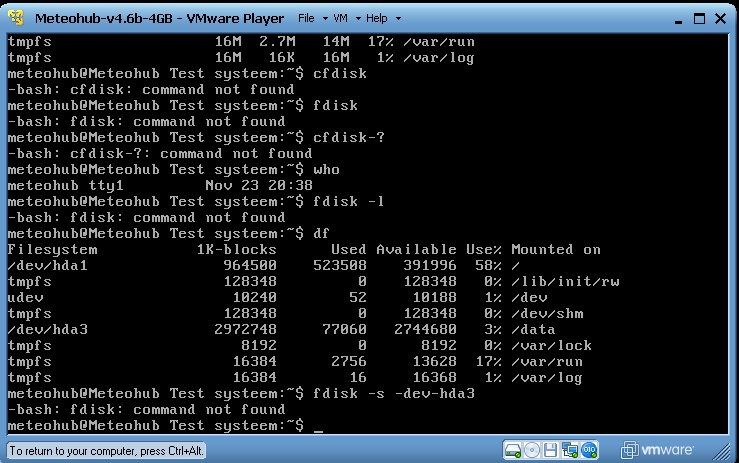Click the VMware logo in status bar
This screenshot has width=739, height=463.
point(657,450)
